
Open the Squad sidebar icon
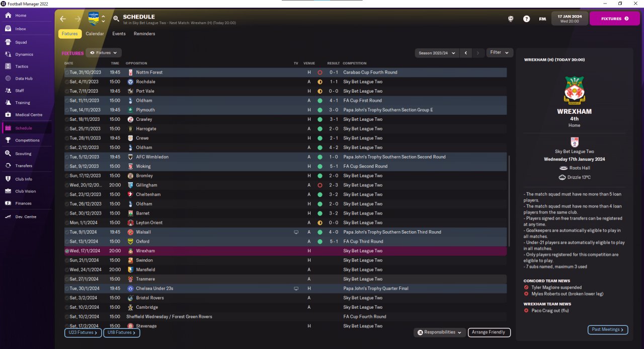click(9, 42)
